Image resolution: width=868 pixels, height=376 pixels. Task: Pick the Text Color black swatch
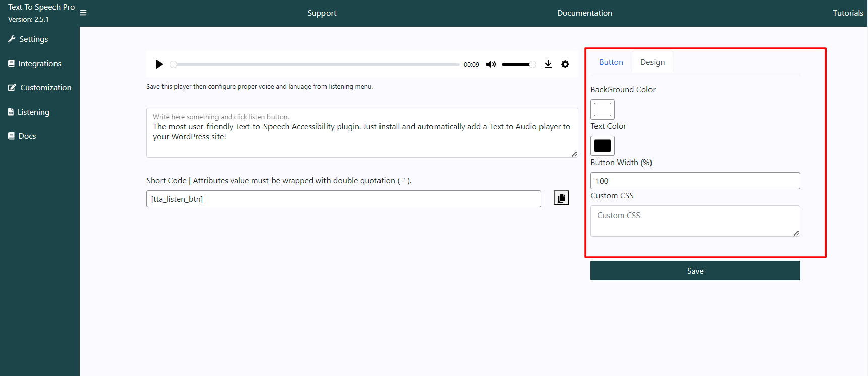coord(603,146)
